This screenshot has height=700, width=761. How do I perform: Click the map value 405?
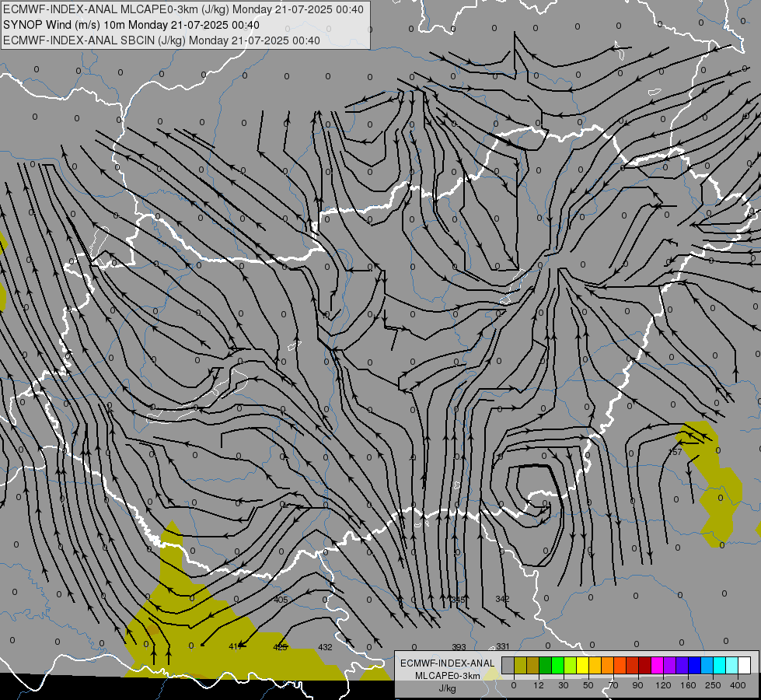[x=281, y=600]
